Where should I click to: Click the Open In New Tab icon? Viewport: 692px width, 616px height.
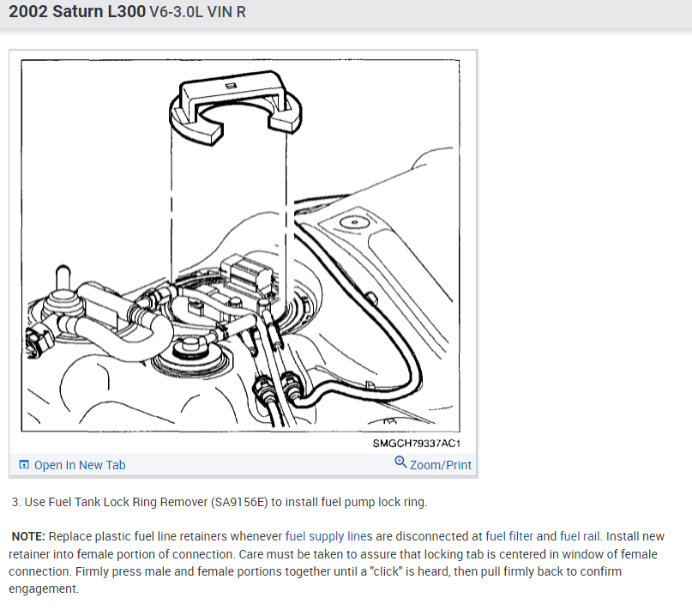tap(24, 464)
